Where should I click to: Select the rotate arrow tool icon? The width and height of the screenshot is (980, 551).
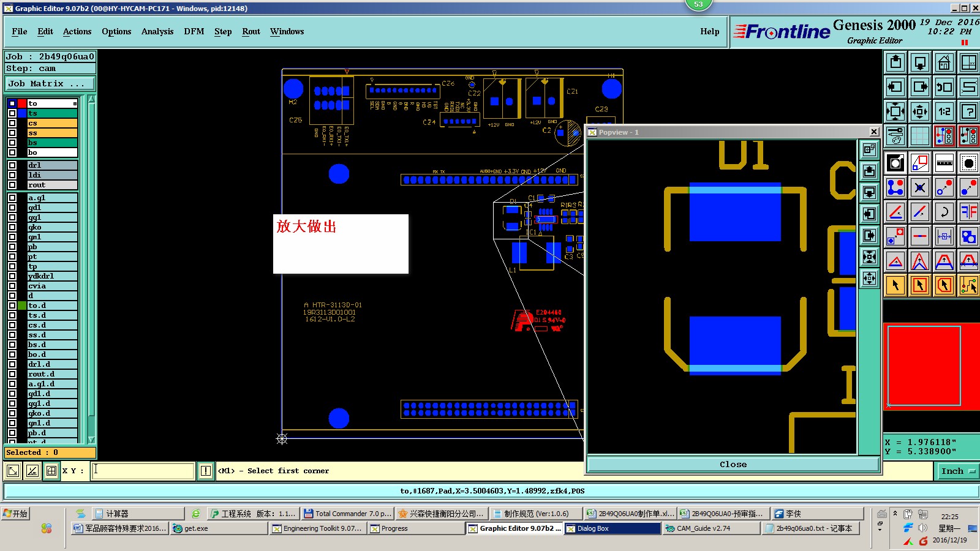[944, 212]
